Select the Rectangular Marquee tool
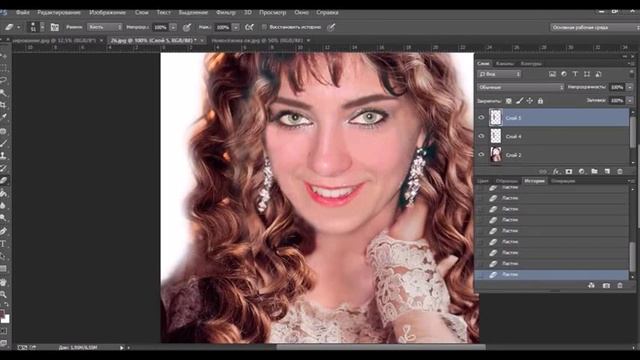This screenshot has width=640, height=360. pos(3,67)
